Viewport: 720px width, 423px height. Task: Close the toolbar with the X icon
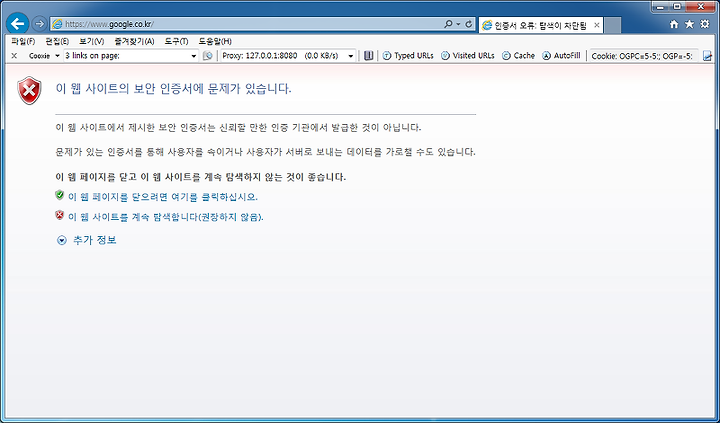point(14,56)
